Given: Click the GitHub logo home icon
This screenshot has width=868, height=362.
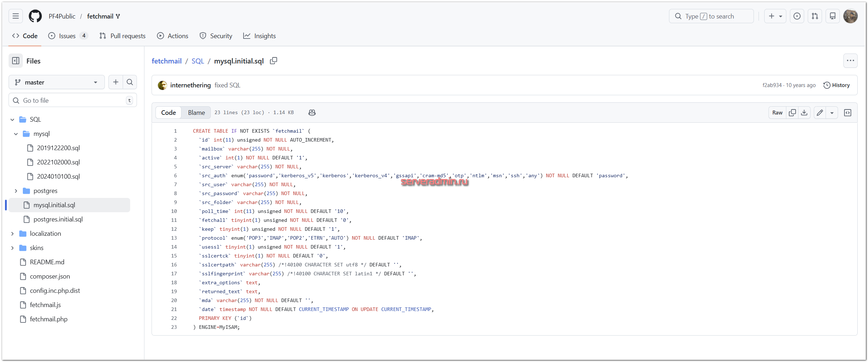Looking at the screenshot, I should (35, 16).
